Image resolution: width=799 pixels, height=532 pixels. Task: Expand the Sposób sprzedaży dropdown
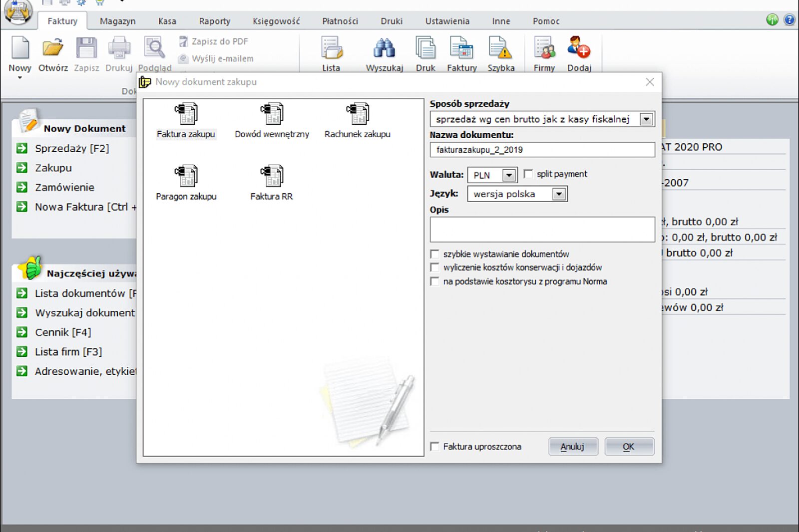click(x=646, y=119)
